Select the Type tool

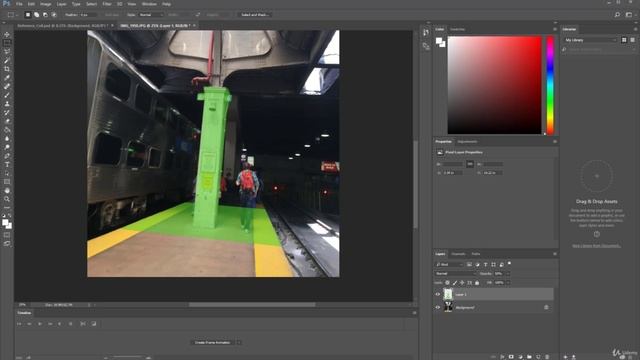7,164
